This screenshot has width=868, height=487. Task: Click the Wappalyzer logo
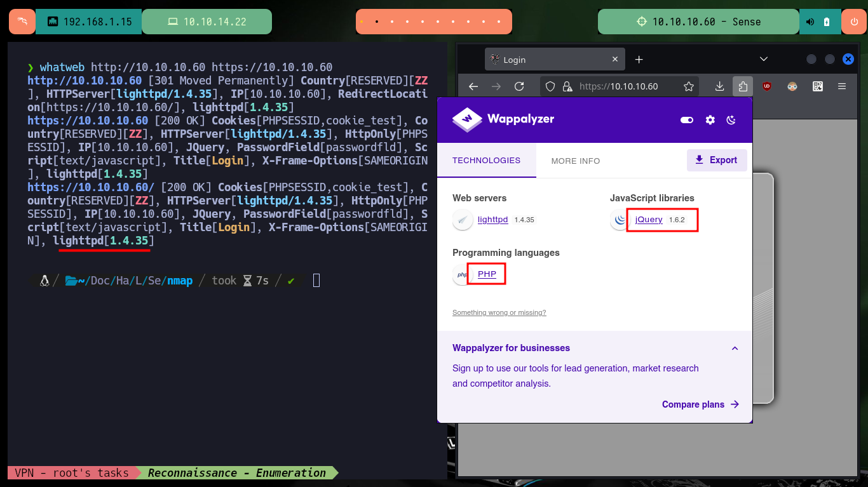503,119
